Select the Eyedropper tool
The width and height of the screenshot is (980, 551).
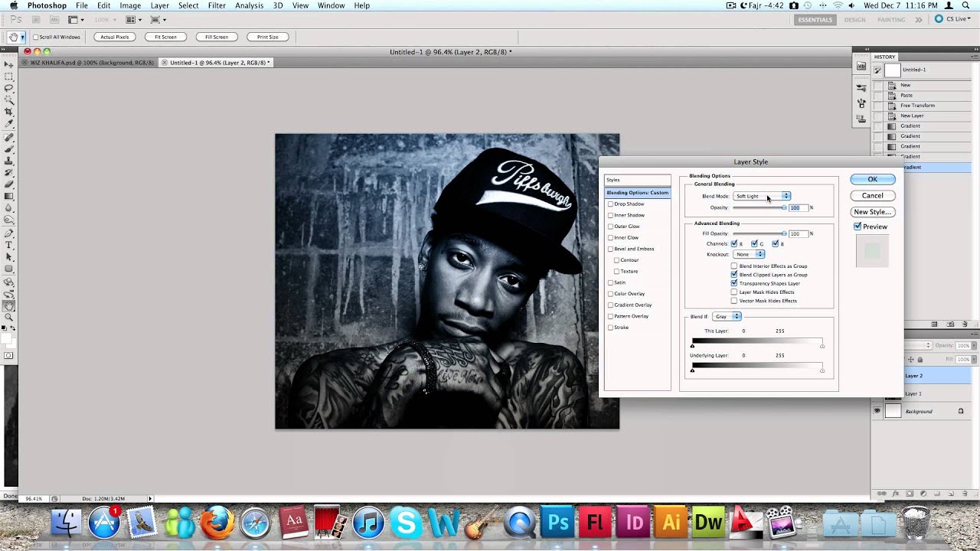click(x=9, y=123)
